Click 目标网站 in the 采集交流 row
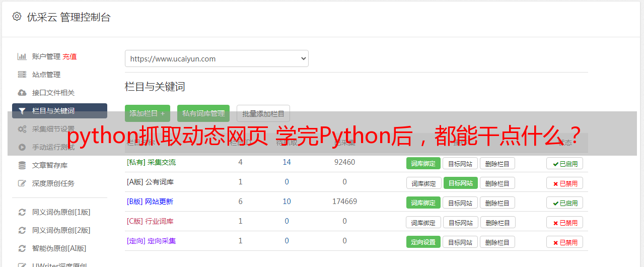The height and width of the screenshot is (267, 644). (460, 163)
